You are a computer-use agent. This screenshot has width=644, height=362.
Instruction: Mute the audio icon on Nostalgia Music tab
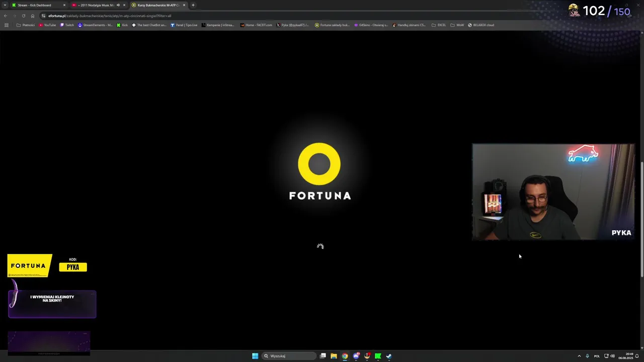click(x=118, y=5)
